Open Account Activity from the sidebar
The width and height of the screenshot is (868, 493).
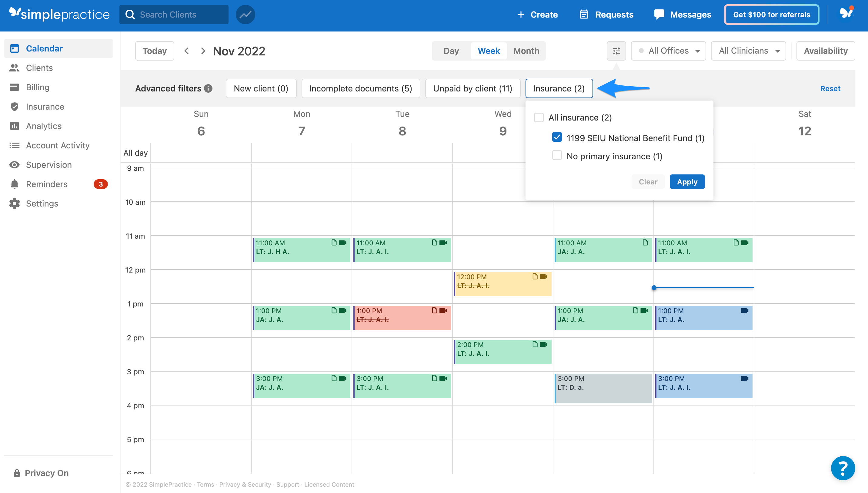58,145
